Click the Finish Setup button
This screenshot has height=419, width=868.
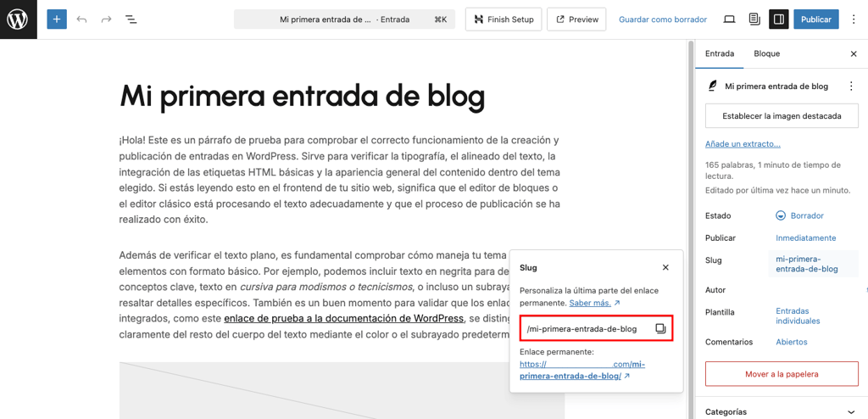coord(504,20)
